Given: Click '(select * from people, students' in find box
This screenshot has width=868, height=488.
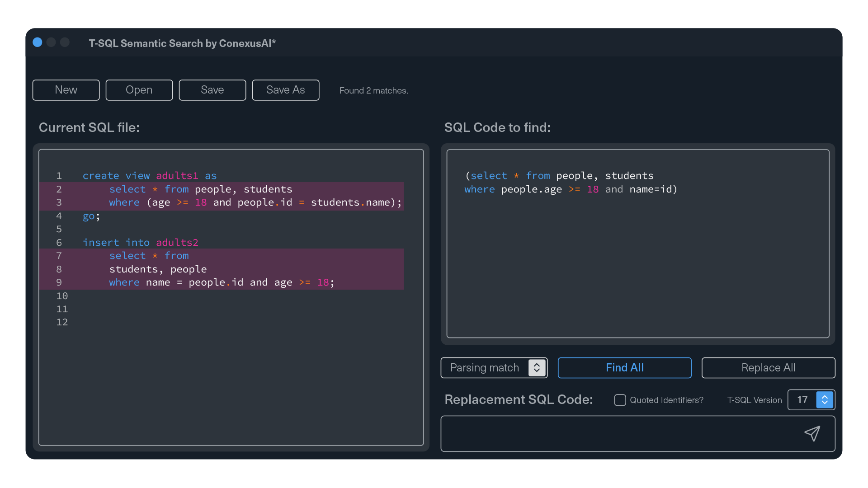Looking at the screenshot, I should 559,176.
